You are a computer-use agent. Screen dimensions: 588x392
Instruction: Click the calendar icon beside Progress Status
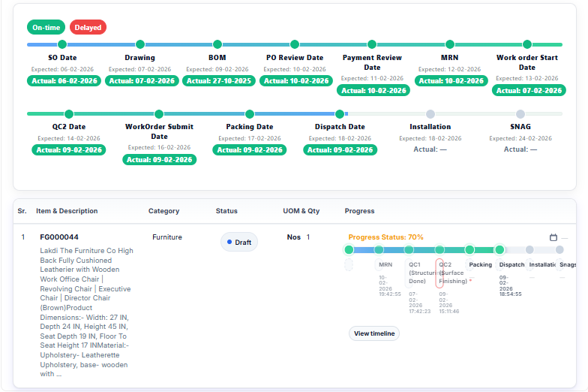pos(553,237)
